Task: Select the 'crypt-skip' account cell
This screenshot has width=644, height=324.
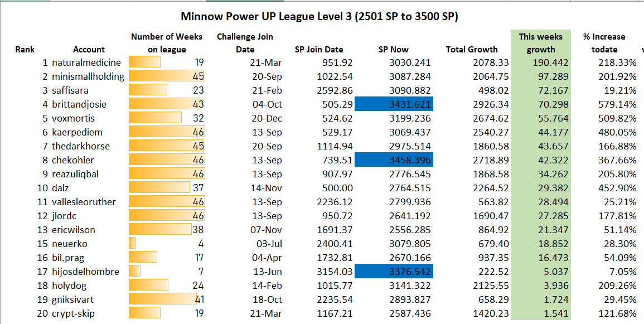Action: (73, 314)
